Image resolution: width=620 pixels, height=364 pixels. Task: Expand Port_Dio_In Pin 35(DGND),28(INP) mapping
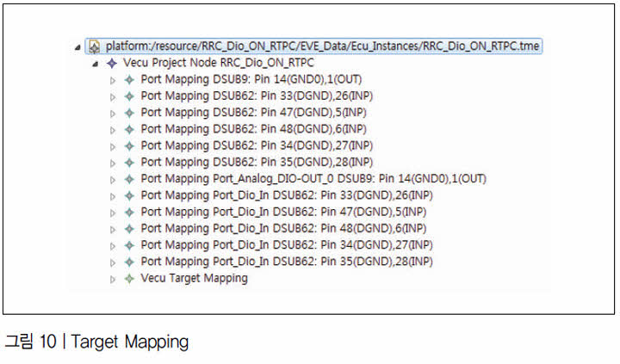click(113, 263)
